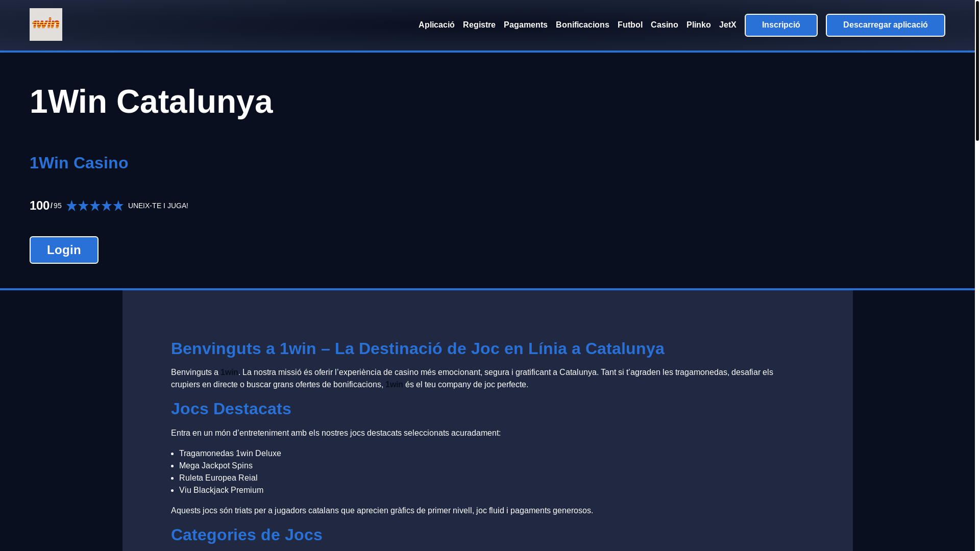Click the Login button

tap(64, 250)
